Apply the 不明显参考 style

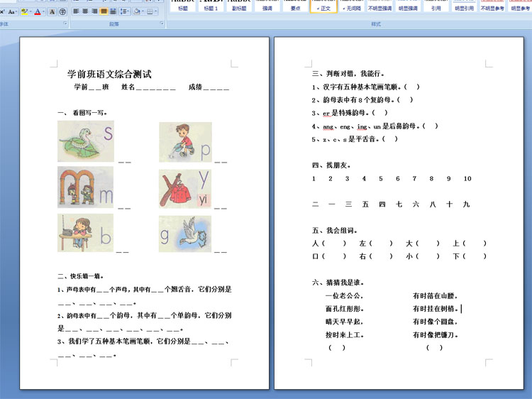click(x=492, y=6)
